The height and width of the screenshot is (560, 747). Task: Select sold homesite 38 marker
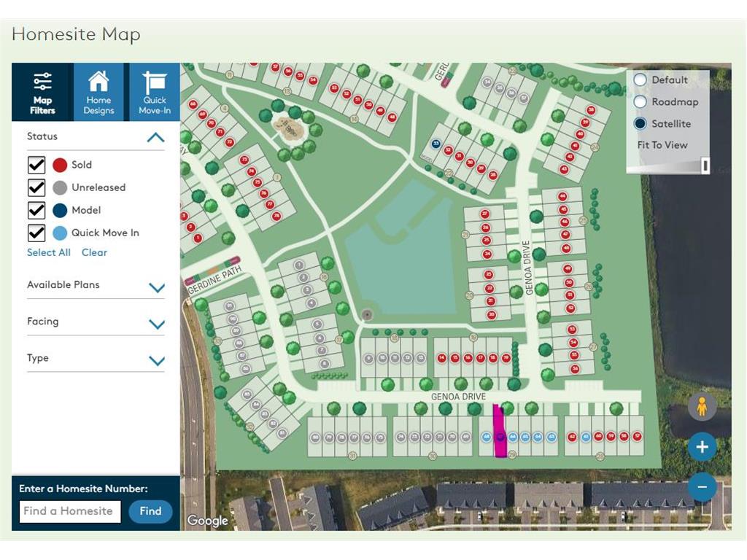[591, 111]
